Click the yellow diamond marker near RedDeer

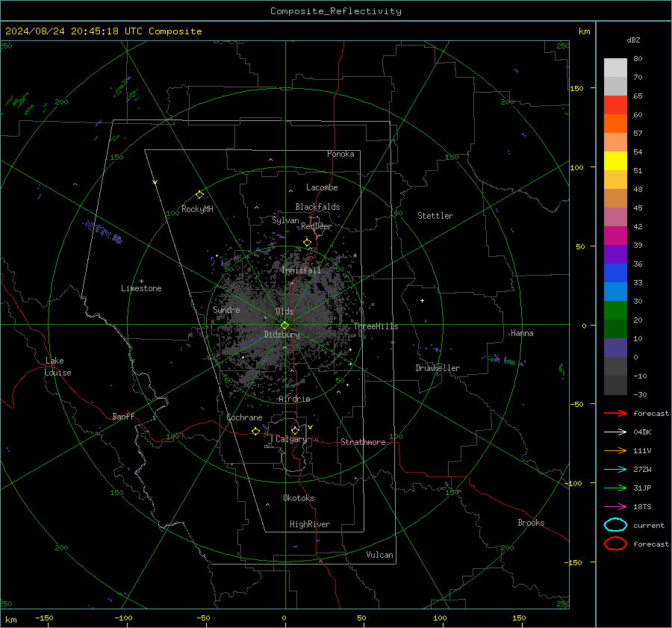[308, 243]
